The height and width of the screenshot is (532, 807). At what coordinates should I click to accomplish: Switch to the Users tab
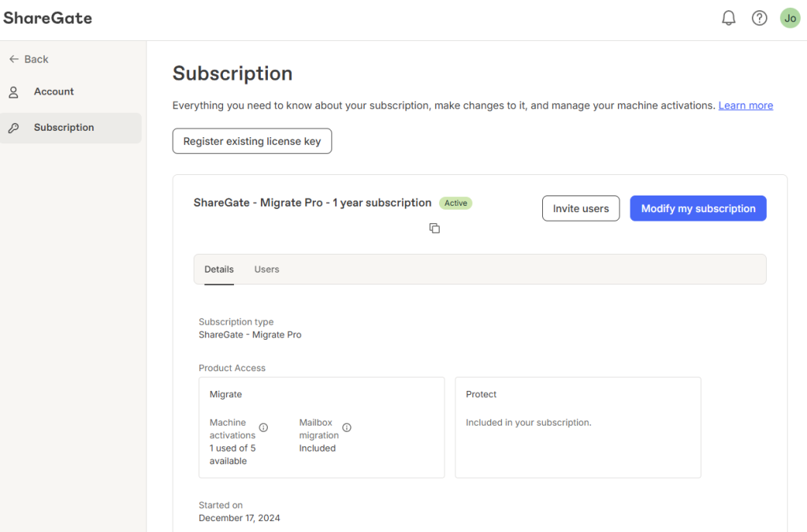(266, 269)
